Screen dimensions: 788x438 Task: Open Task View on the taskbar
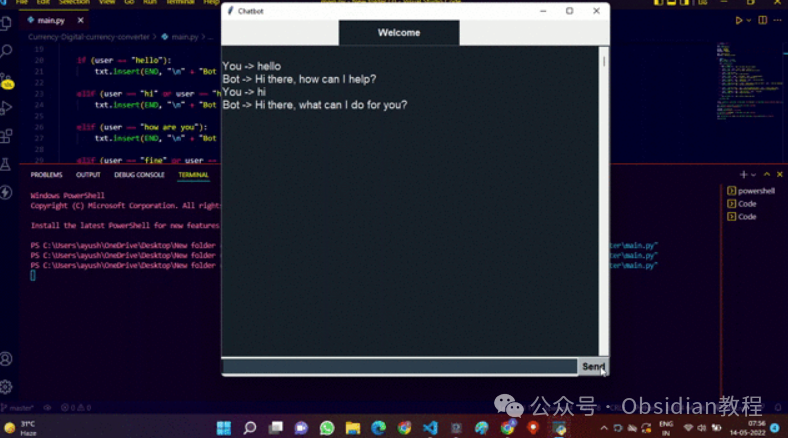click(275, 428)
